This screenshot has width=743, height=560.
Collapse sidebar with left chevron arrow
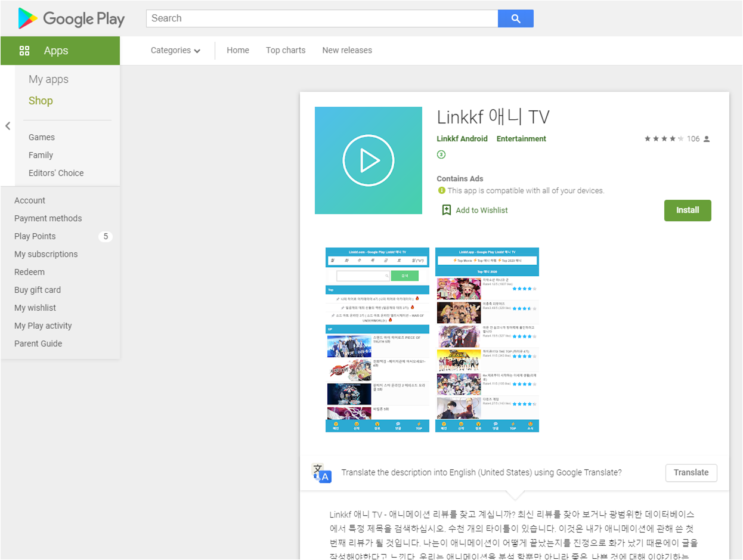click(8, 126)
